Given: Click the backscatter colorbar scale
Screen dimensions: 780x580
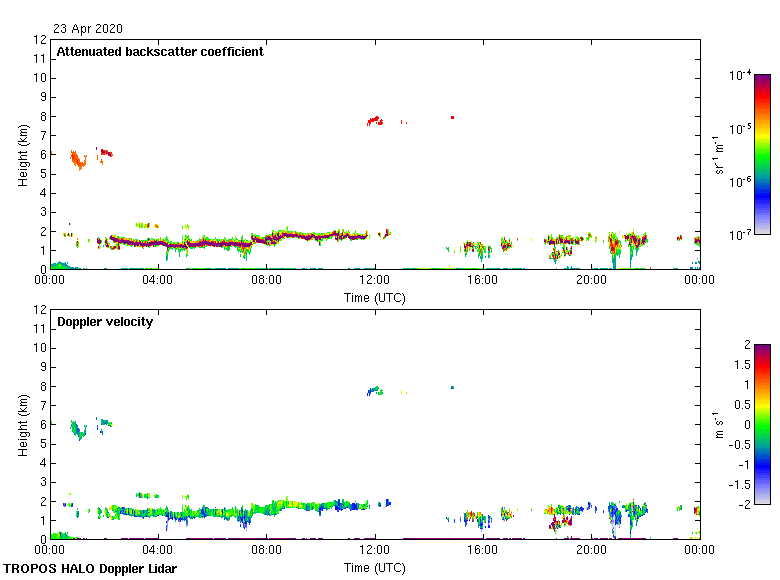Looking at the screenshot, I should 762,154.
